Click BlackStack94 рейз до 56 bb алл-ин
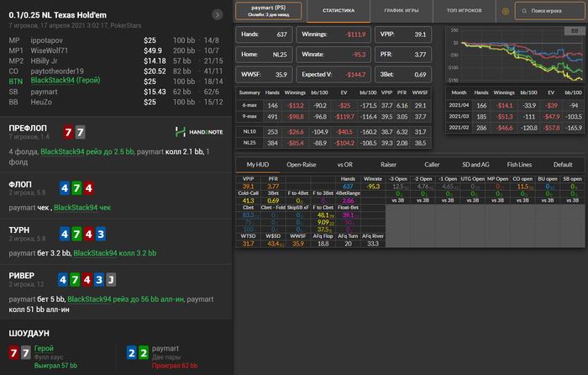 pos(126,299)
